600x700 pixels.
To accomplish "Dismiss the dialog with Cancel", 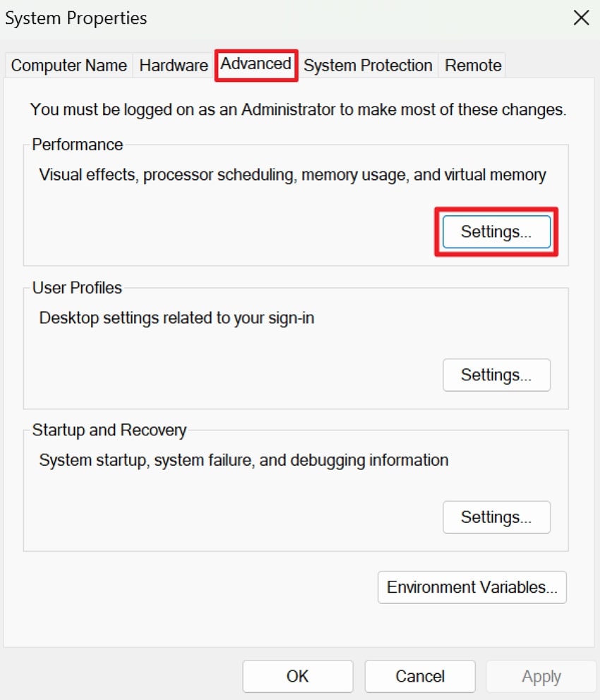I will [419, 676].
